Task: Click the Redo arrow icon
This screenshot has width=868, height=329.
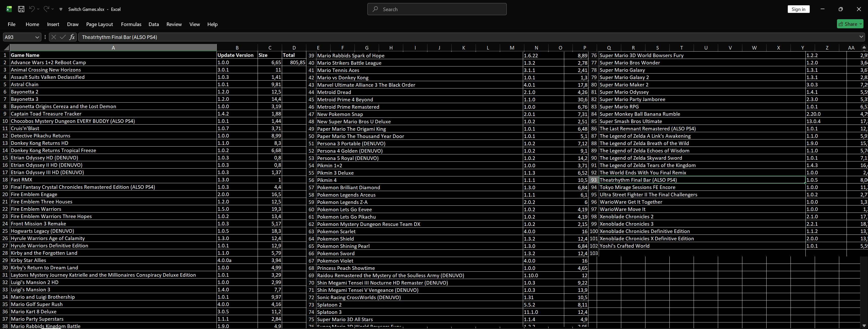Action: pos(46,9)
